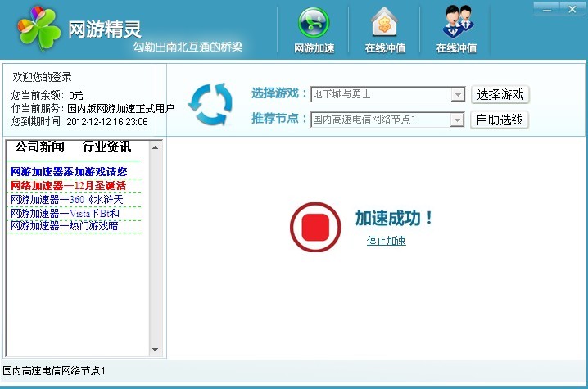Click 国内版网游加速正式用户 service text
This screenshot has height=389, width=588.
point(120,109)
